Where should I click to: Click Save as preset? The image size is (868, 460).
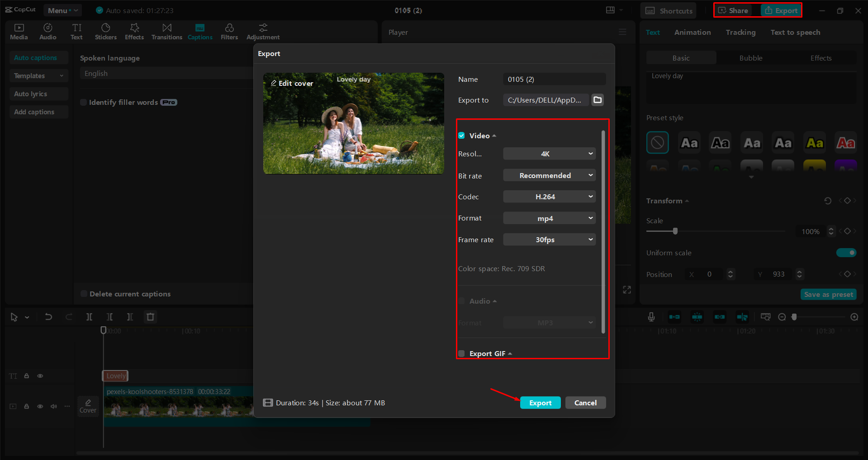[828, 294]
